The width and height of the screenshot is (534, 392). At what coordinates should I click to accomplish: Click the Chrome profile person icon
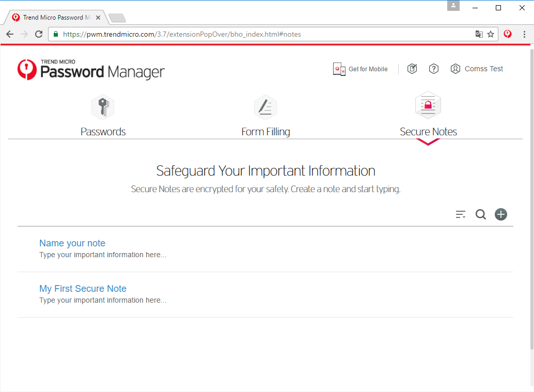(x=453, y=6)
